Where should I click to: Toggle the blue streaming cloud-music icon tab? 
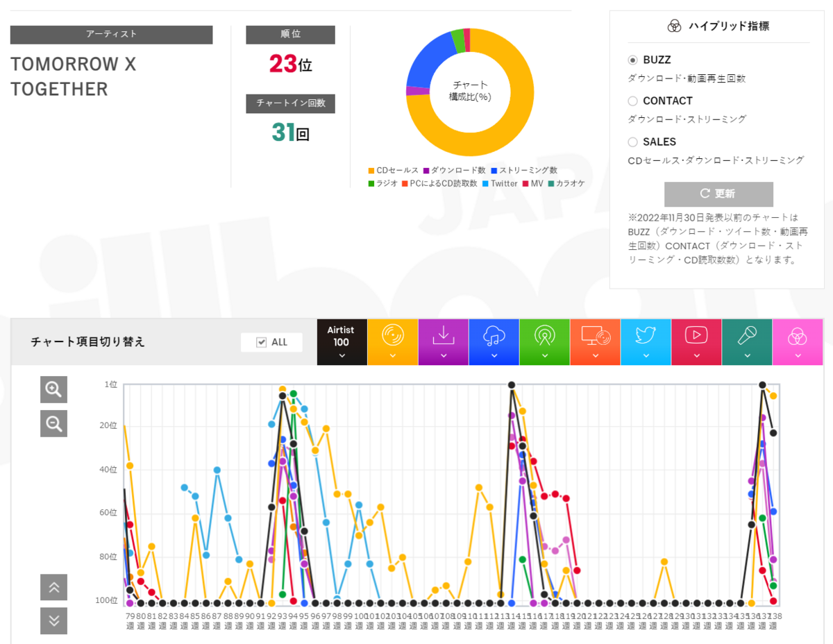(494, 341)
